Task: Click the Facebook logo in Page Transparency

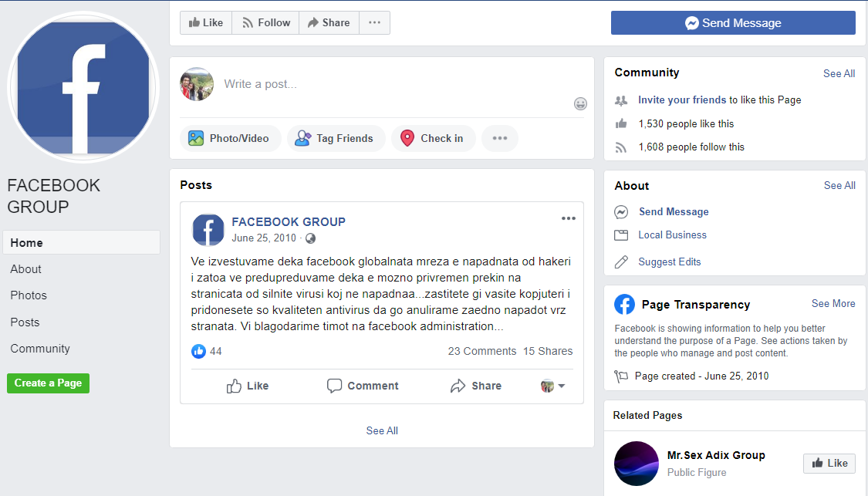Action: (x=624, y=305)
